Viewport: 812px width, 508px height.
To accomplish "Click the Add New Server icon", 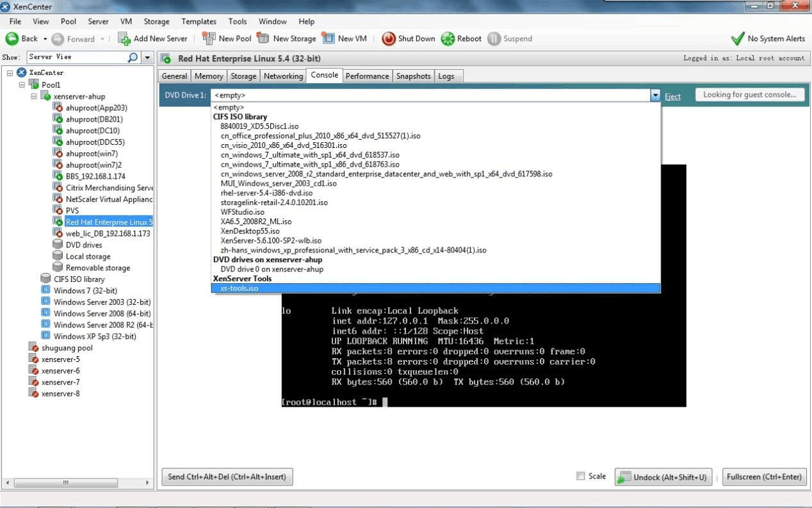I will coord(124,38).
